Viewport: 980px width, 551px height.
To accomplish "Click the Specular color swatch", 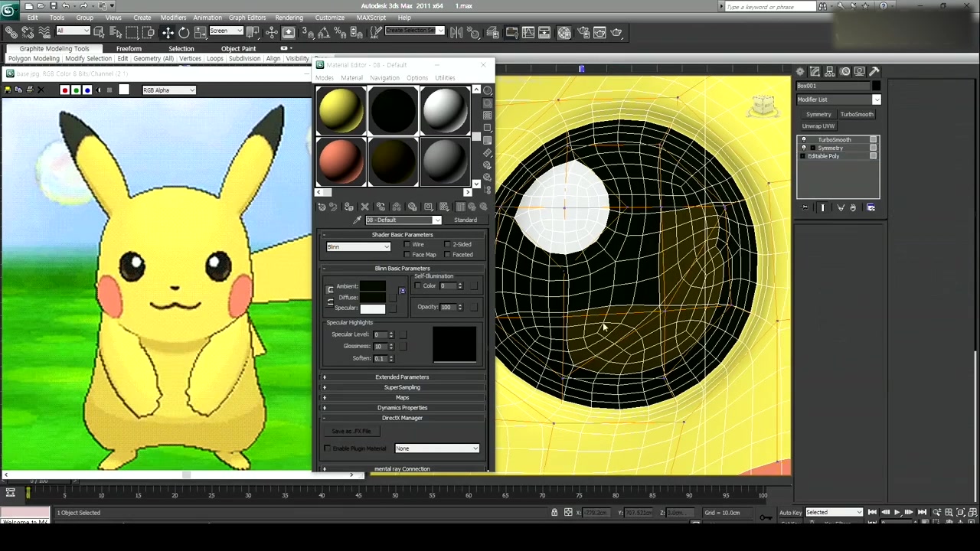I will tap(373, 308).
